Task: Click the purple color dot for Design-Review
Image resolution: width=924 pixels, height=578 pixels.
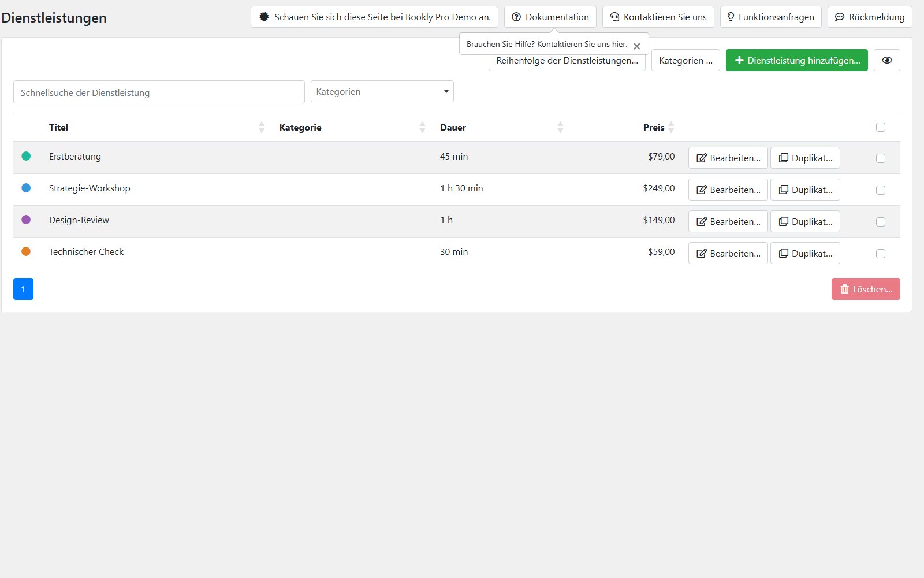Action: coord(26,220)
